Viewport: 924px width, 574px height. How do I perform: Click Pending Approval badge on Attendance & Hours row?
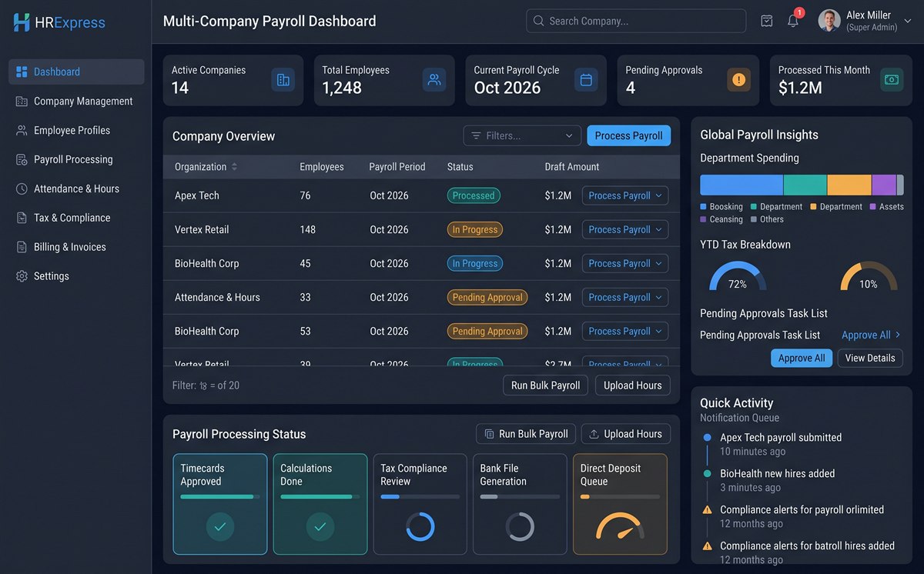487,297
